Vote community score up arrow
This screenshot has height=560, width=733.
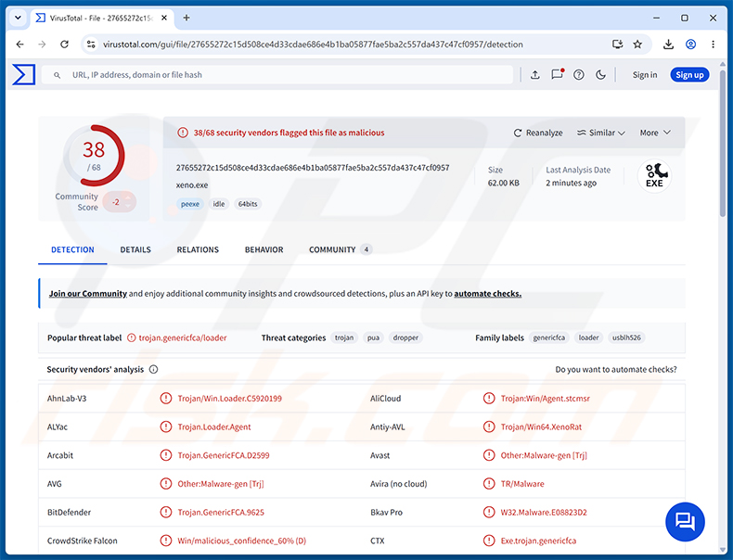128,198
